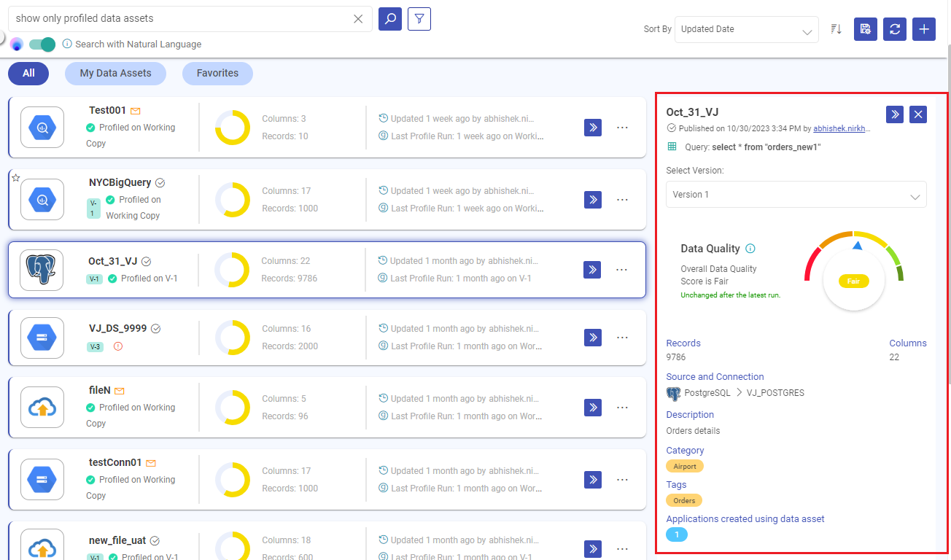Collapse the Oct_31_VJ detail panel chevron
Viewport: 951px width, 560px height.
[894, 114]
